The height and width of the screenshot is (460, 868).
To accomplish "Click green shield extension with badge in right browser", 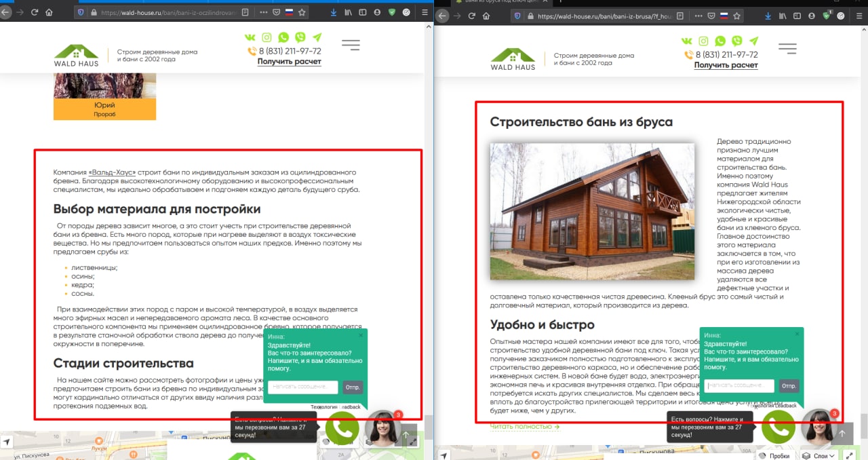I will [x=828, y=15].
